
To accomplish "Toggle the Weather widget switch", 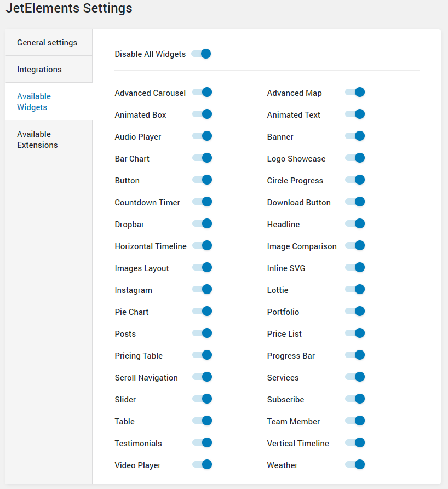I will [x=354, y=465].
